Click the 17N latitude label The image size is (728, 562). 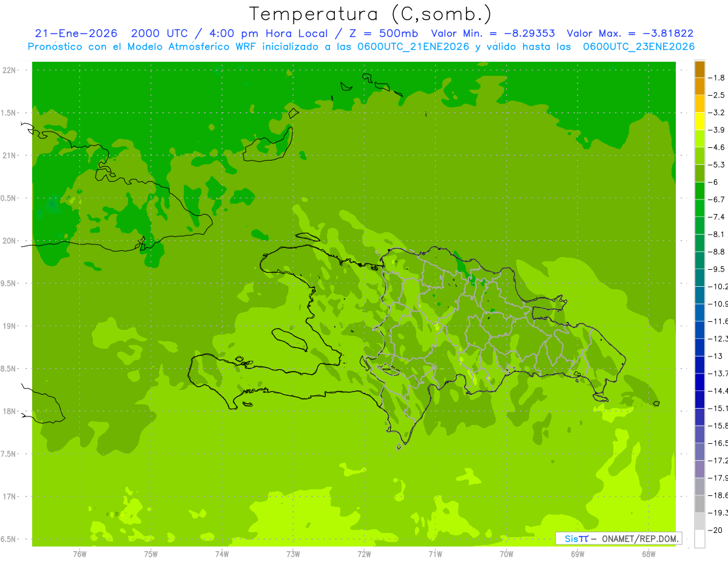(10, 497)
